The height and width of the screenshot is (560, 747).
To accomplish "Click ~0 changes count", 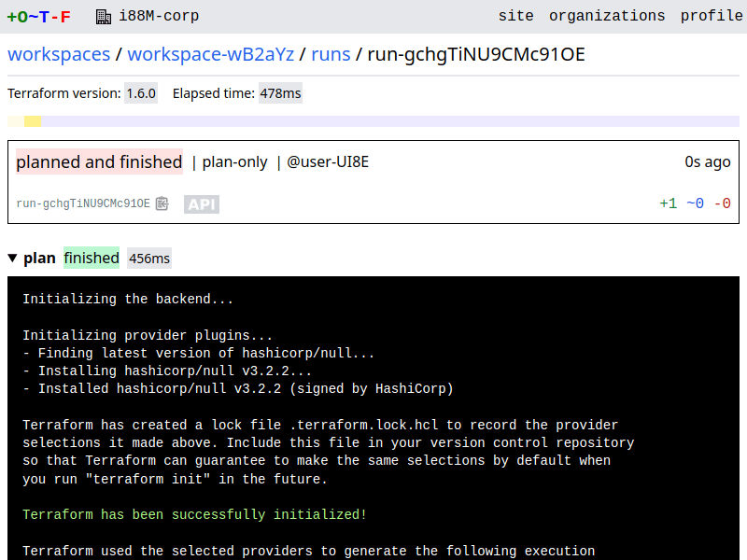I will 695,203.
